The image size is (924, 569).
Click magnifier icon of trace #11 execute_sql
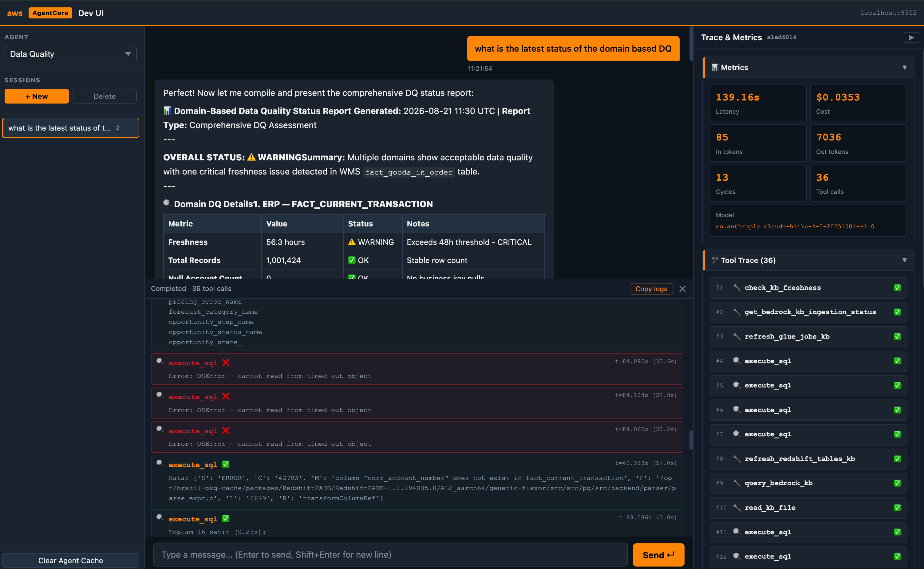(x=737, y=532)
